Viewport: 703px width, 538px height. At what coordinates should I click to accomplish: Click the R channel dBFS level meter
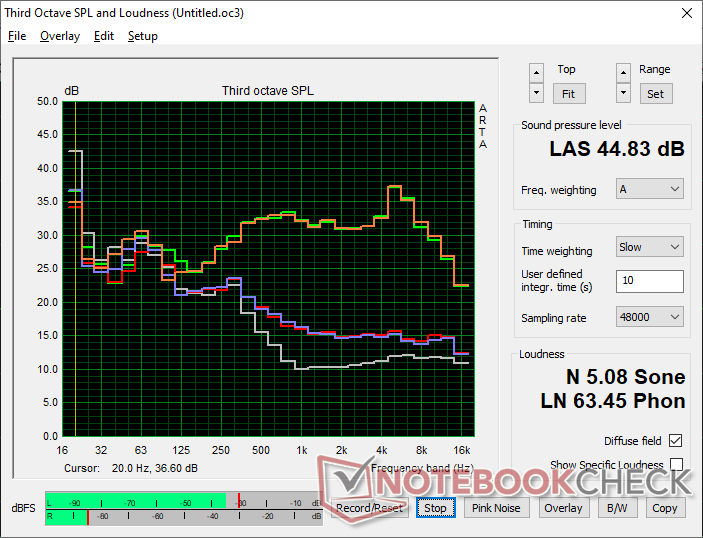(x=184, y=516)
